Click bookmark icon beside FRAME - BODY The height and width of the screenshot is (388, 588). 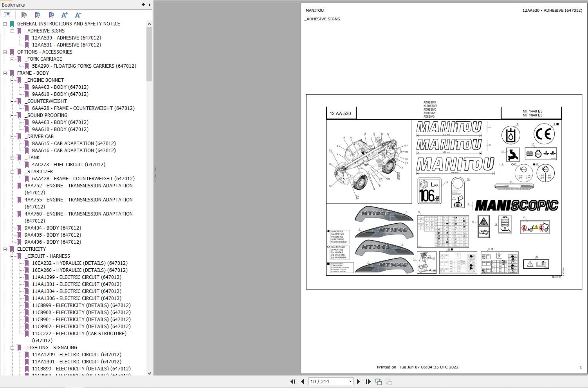(12, 73)
